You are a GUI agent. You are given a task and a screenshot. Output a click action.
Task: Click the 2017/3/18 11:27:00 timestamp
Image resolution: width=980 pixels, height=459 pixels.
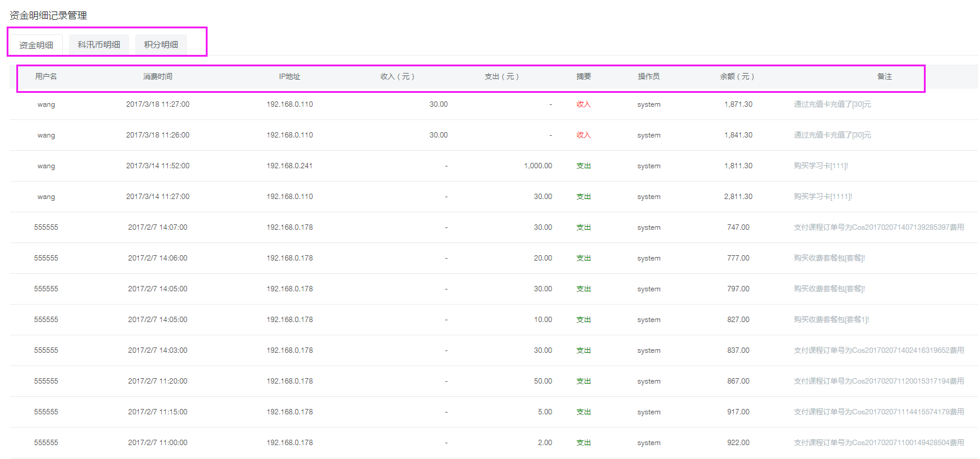pos(157,104)
